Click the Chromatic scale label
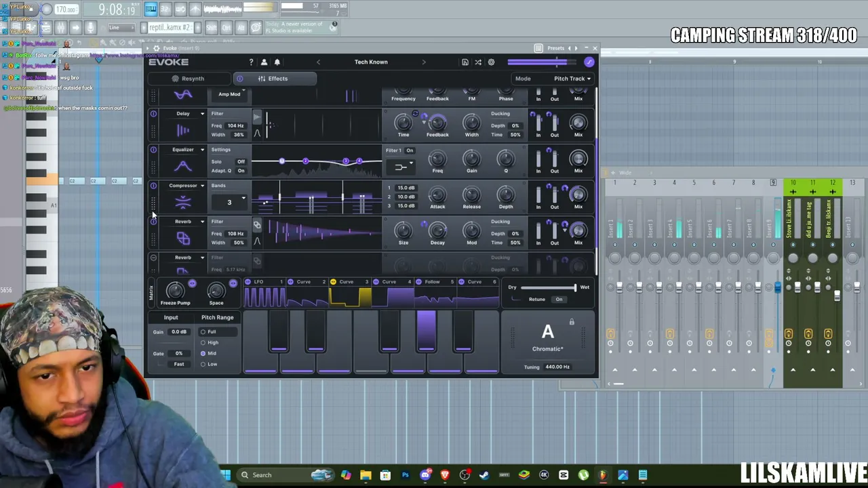 547,349
